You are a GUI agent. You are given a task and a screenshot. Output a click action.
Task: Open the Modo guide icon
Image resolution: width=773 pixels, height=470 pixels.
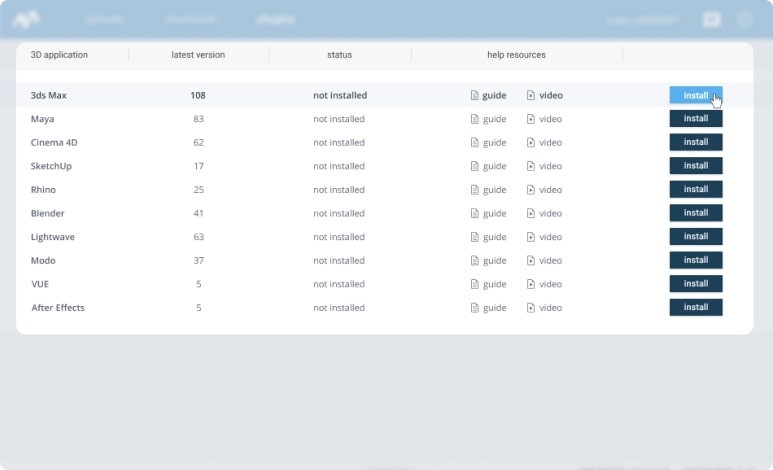(x=474, y=260)
